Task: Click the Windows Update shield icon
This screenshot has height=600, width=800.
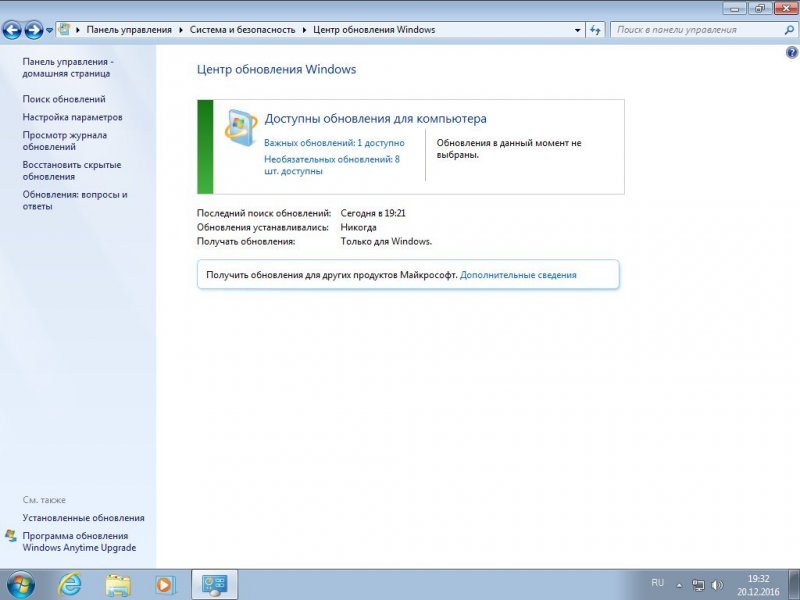Action: pos(240,128)
